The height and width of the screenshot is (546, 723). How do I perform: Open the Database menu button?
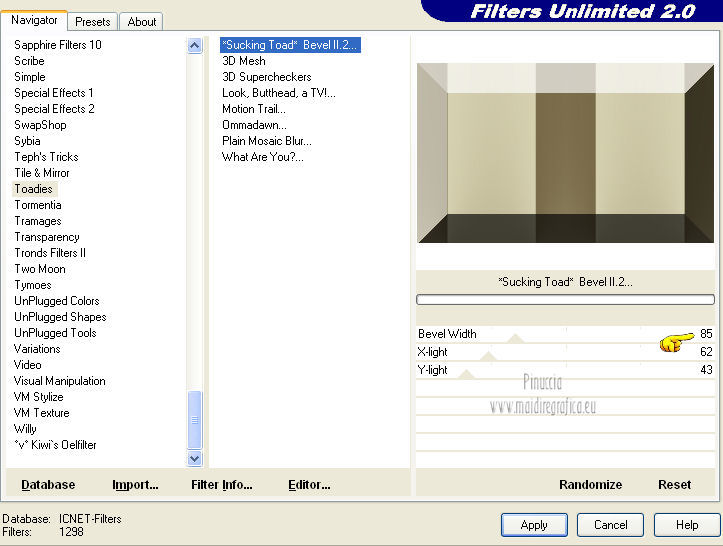tap(48, 485)
